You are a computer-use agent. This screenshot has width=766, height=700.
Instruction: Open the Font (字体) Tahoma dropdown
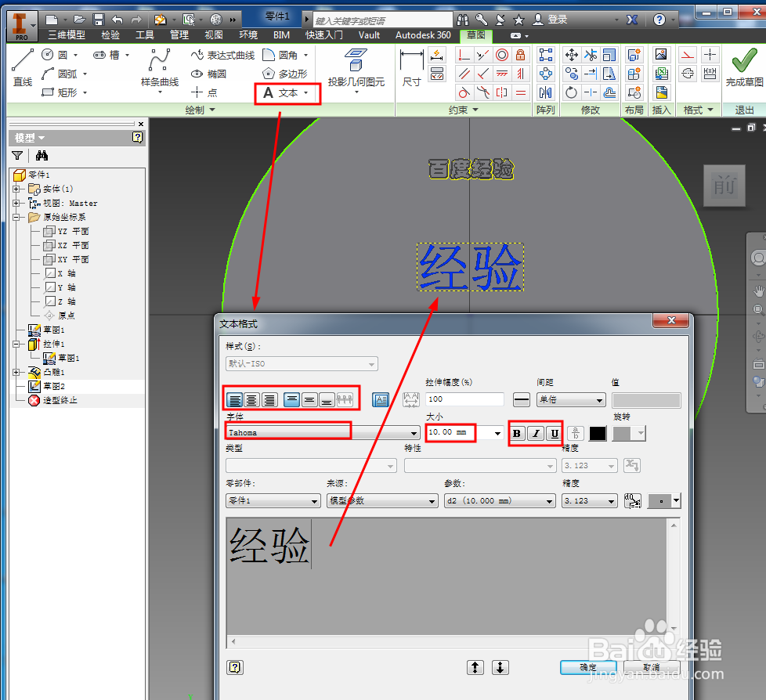point(414,433)
